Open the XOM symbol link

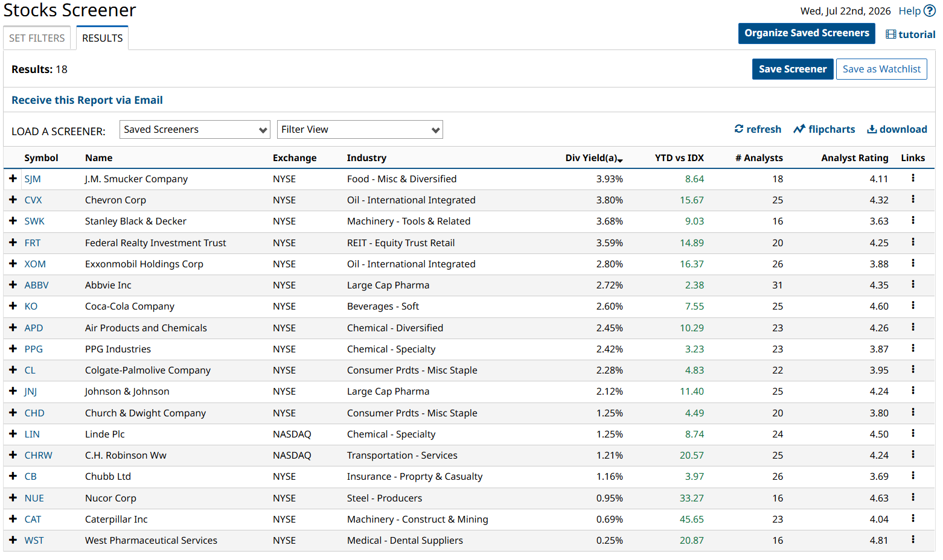click(35, 264)
